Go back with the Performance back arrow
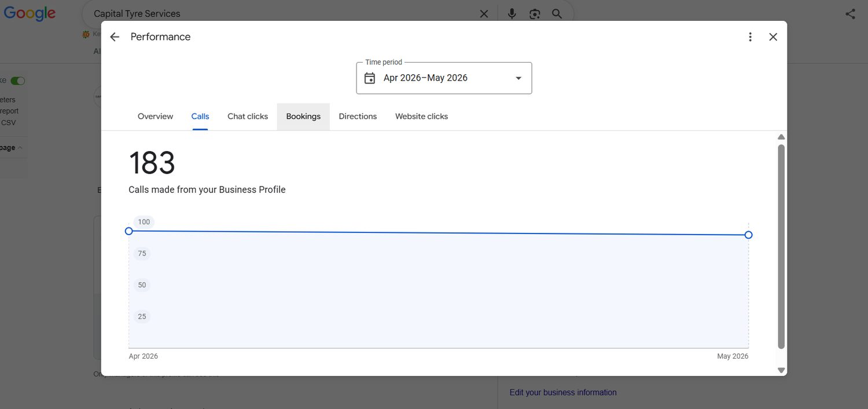The image size is (868, 409). pyautogui.click(x=115, y=37)
